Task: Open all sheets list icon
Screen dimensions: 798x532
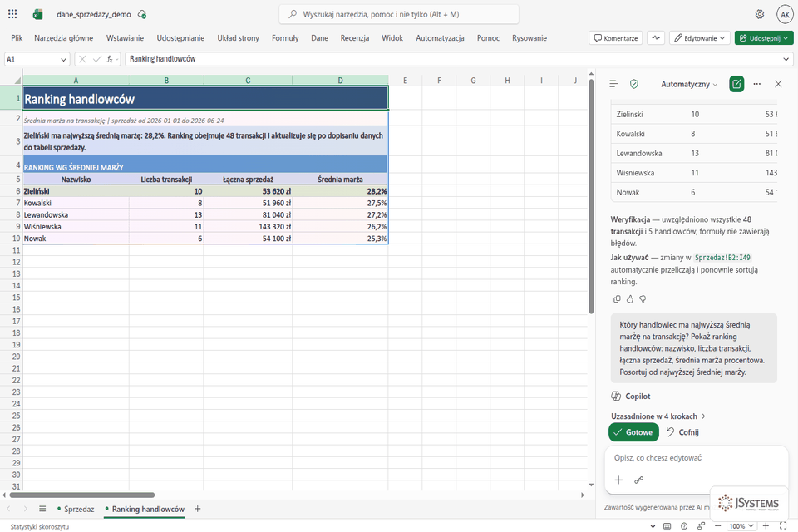Action: pyautogui.click(x=42, y=509)
